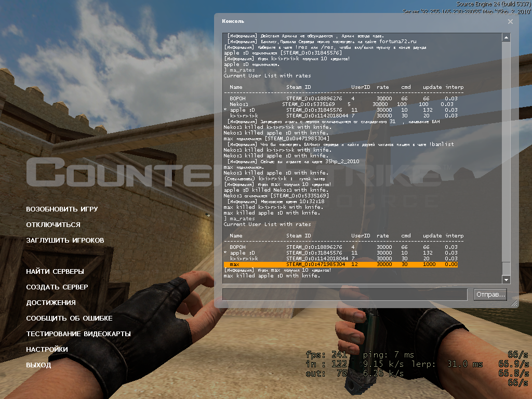Click the console vertical scrollbar track
The width and height of the screenshot is (532, 399).
coord(506,158)
